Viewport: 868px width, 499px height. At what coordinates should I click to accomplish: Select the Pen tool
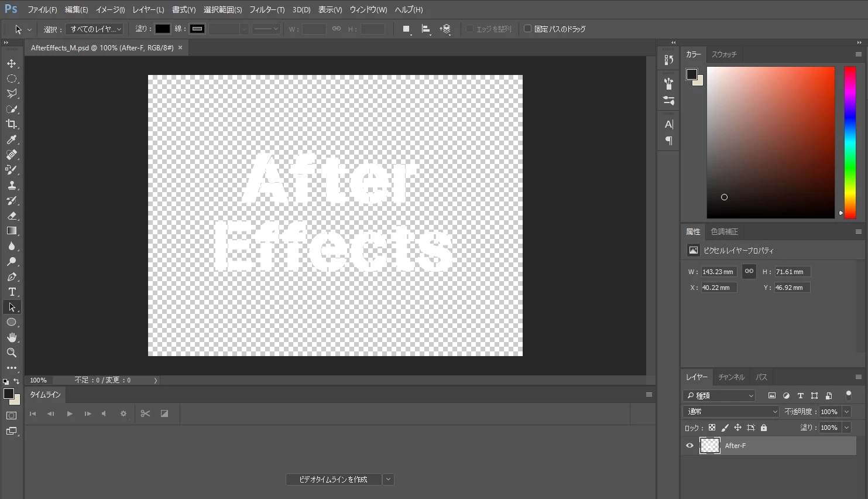(12, 276)
